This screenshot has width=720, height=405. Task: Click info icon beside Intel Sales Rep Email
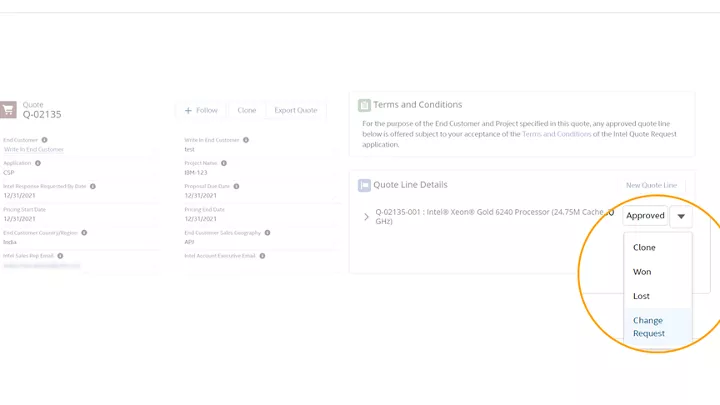[60, 256]
